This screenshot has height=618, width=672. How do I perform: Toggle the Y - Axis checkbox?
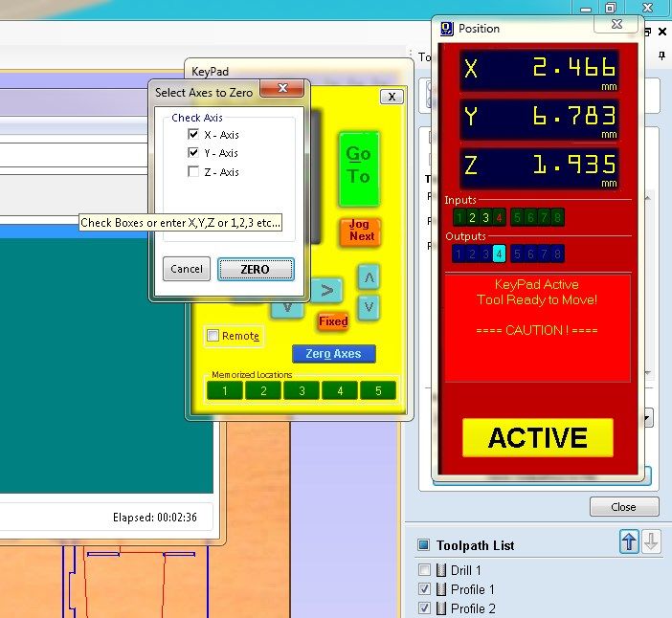click(193, 153)
